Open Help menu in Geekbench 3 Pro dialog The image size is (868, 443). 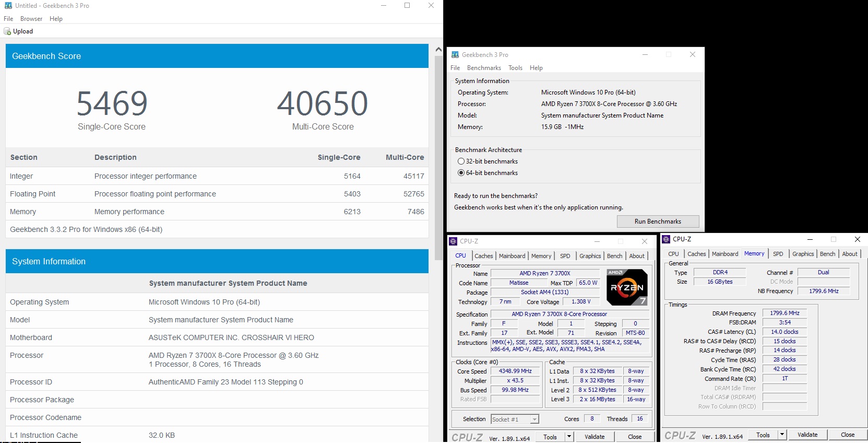[536, 68]
